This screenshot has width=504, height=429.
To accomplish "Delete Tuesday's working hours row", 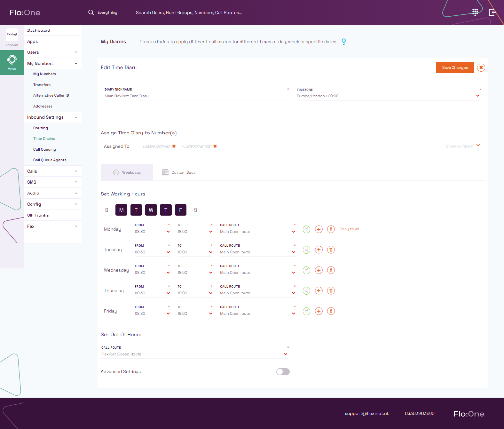I will (x=331, y=250).
